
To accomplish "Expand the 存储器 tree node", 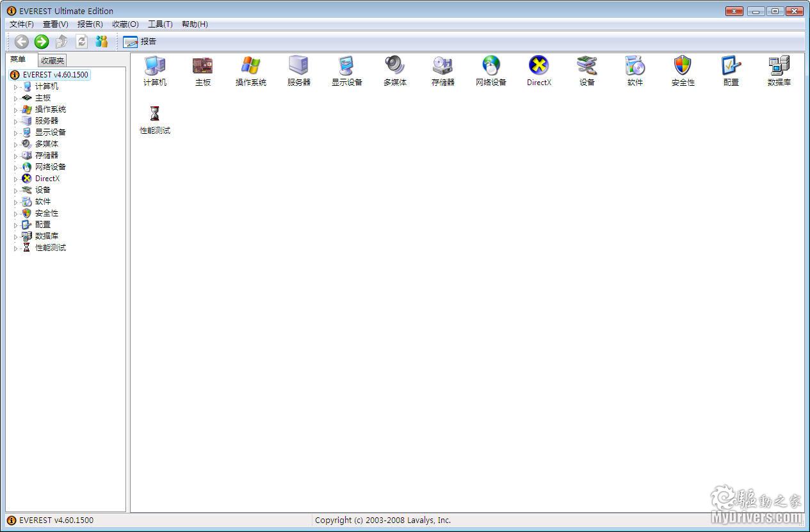I will 16,156.
